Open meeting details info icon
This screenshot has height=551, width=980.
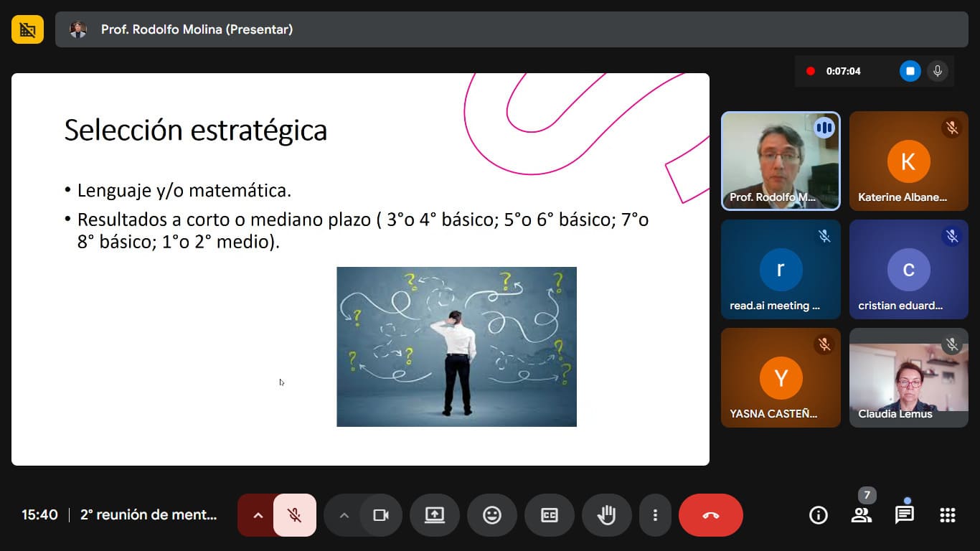tap(818, 515)
